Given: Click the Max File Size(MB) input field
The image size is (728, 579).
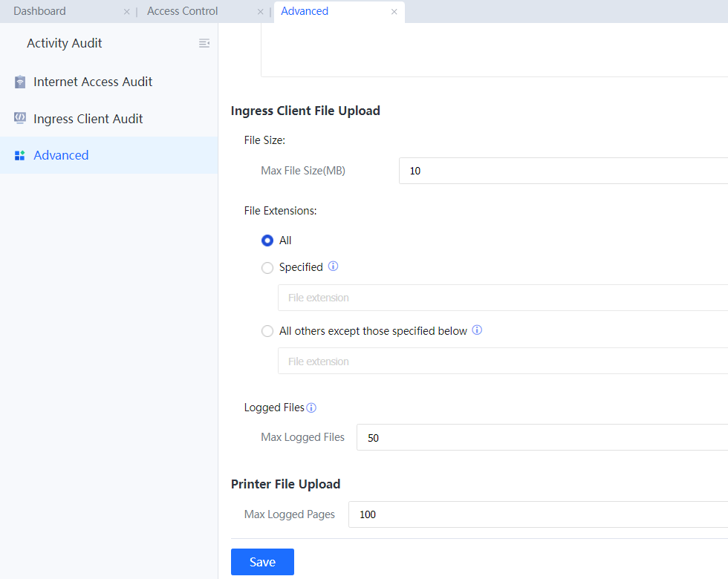Looking at the screenshot, I should coord(563,171).
